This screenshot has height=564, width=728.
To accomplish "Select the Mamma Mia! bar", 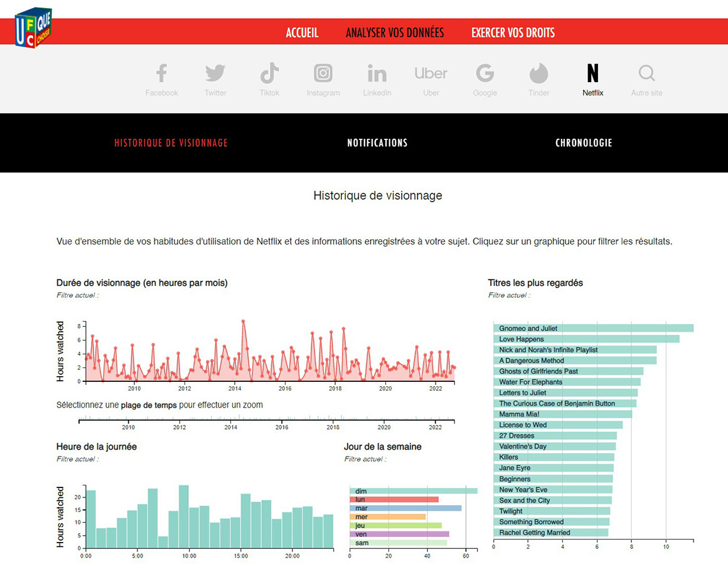I will (563, 414).
